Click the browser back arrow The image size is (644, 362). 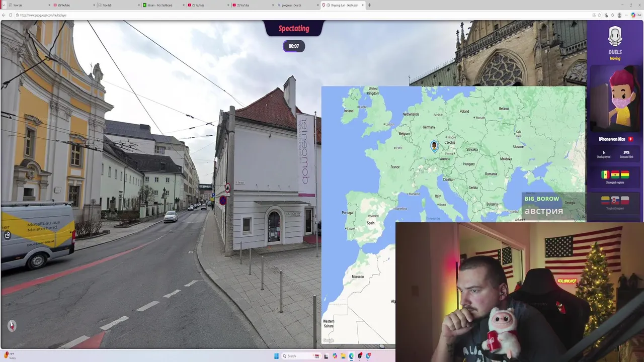click(x=4, y=15)
